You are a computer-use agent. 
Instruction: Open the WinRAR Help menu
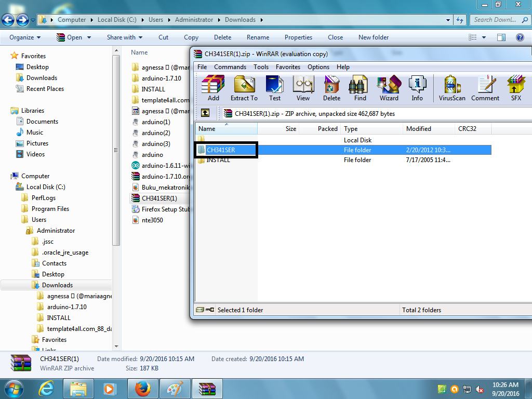[343, 67]
